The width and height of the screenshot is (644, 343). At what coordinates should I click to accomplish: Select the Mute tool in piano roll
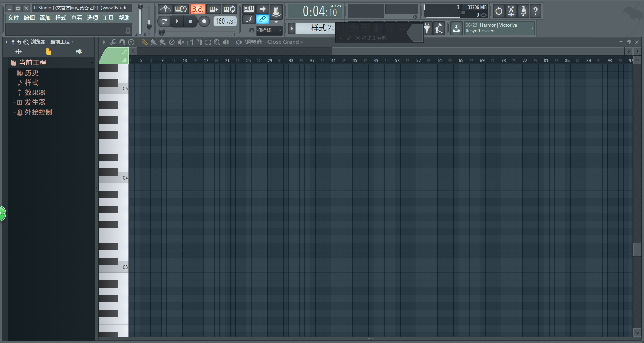(x=181, y=42)
